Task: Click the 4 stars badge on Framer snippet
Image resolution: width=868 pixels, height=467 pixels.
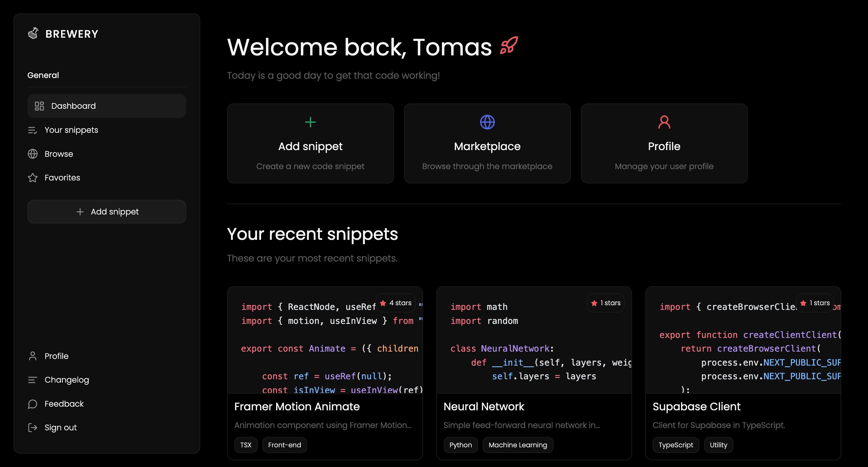Action: coord(396,303)
